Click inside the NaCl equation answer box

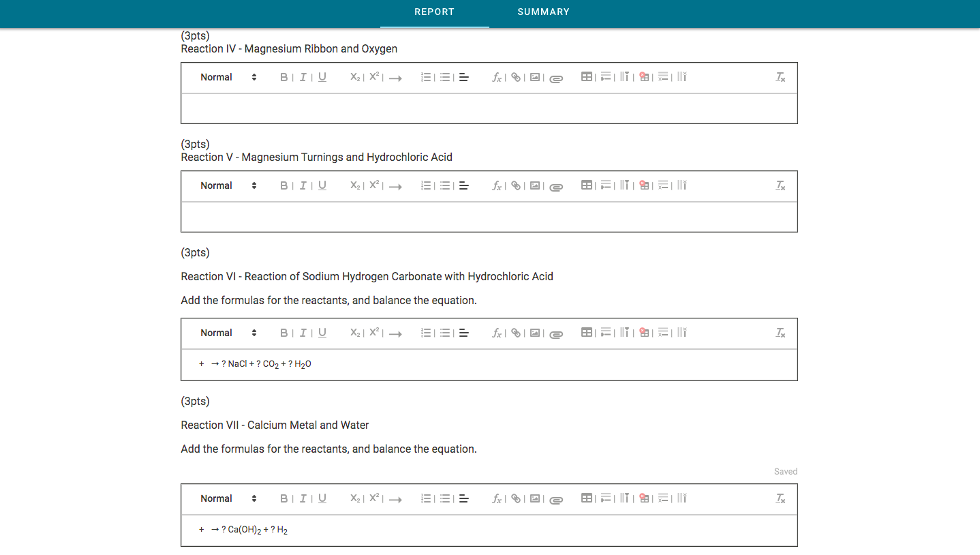[x=477, y=364]
